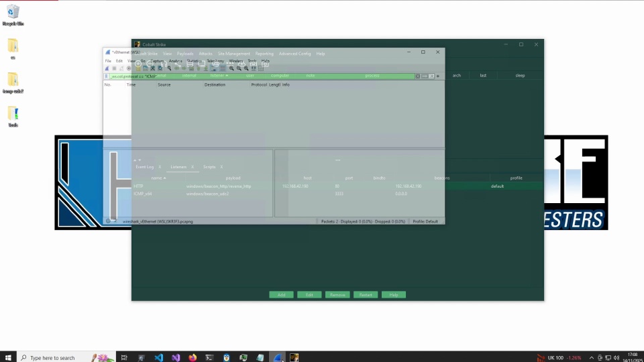Reset Wireshark text to normal size

pos(246,68)
